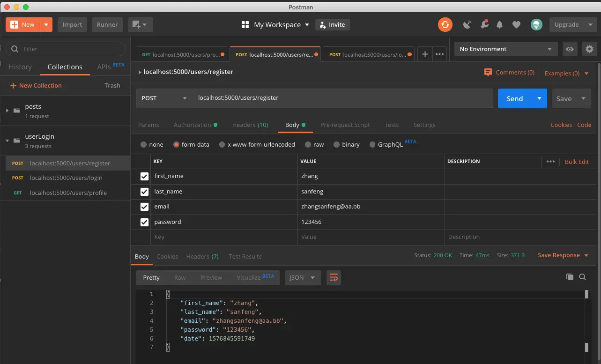Click the orange sync status icon
Image resolution: width=601 pixels, height=364 pixels.
[445, 25]
